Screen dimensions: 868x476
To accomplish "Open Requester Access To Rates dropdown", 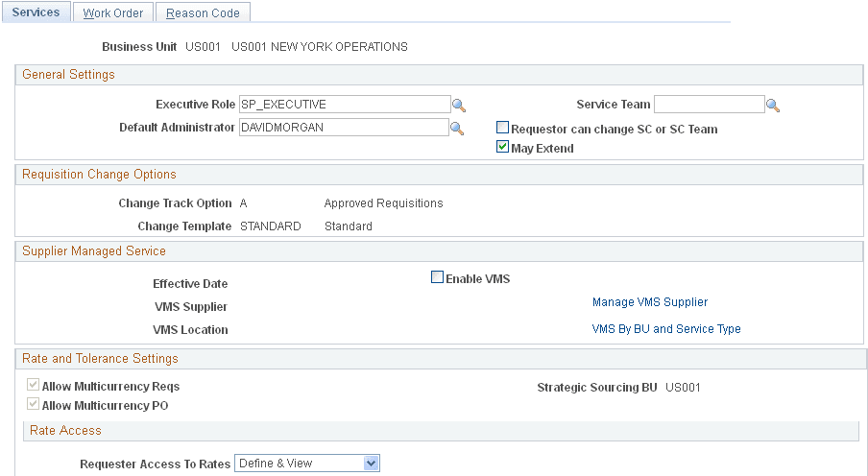I will 307,464.
